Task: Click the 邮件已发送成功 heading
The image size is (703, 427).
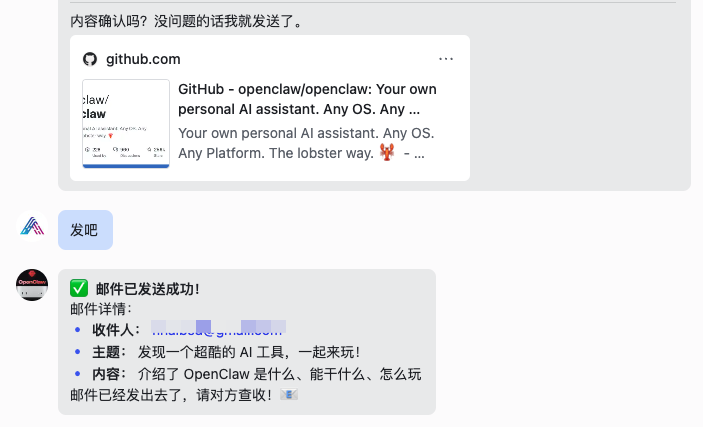Action: click(x=148, y=289)
